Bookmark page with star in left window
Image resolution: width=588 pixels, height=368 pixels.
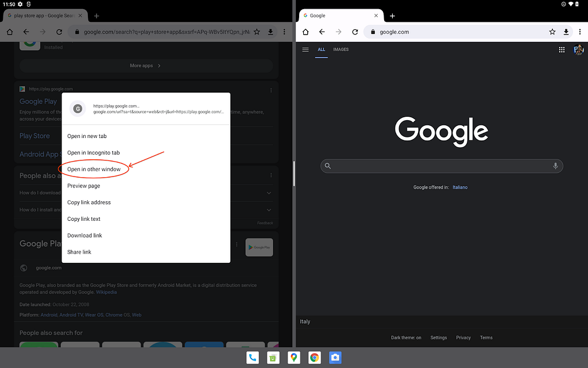click(257, 32)
